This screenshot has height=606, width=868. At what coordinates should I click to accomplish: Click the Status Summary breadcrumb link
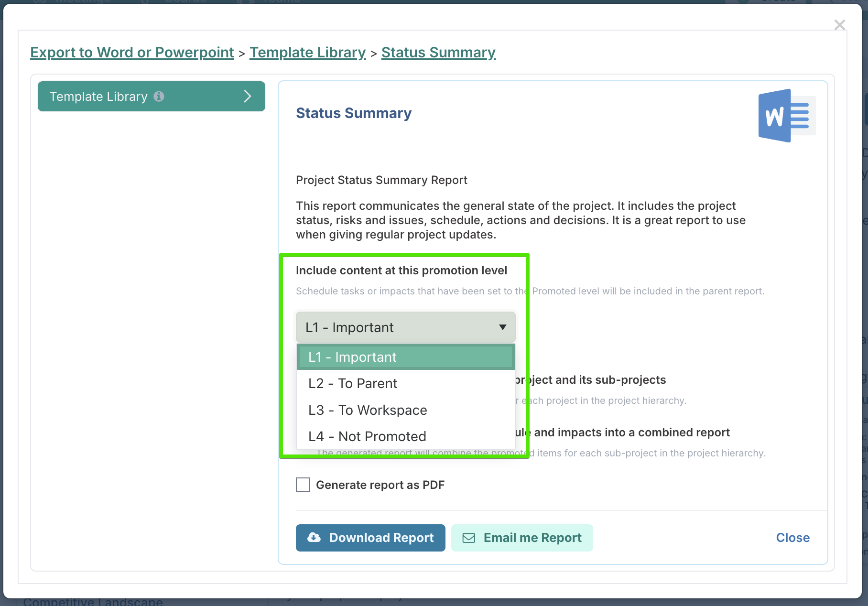click(438, 53)
